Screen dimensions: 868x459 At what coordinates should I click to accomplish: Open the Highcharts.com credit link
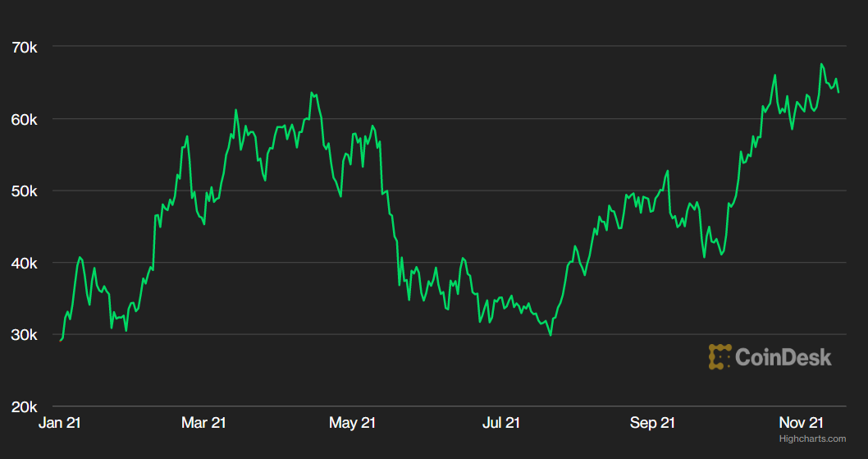pyautogui.click(x=812, y=439)
